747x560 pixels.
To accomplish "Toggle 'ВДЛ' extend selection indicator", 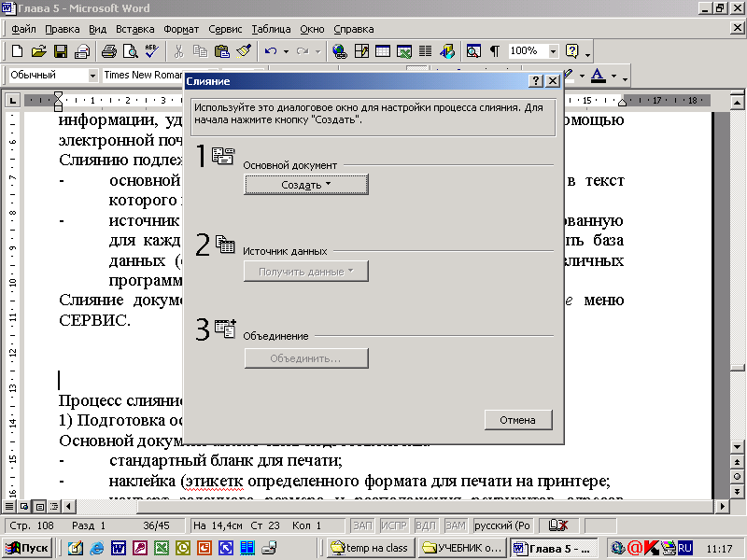I will [x=426, y=525].
